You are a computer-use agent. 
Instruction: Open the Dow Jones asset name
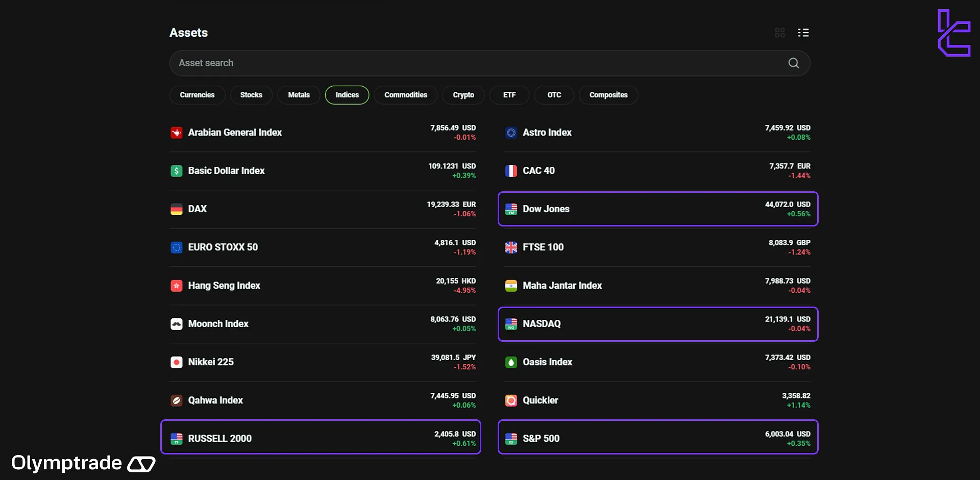pos(546,209)
